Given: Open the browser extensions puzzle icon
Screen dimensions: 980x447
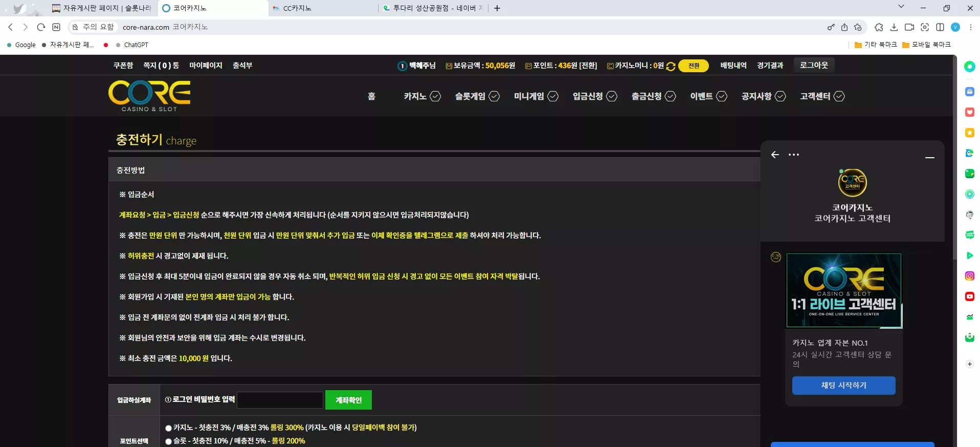Looking at the screenshot, I should (x=879, y=27).
